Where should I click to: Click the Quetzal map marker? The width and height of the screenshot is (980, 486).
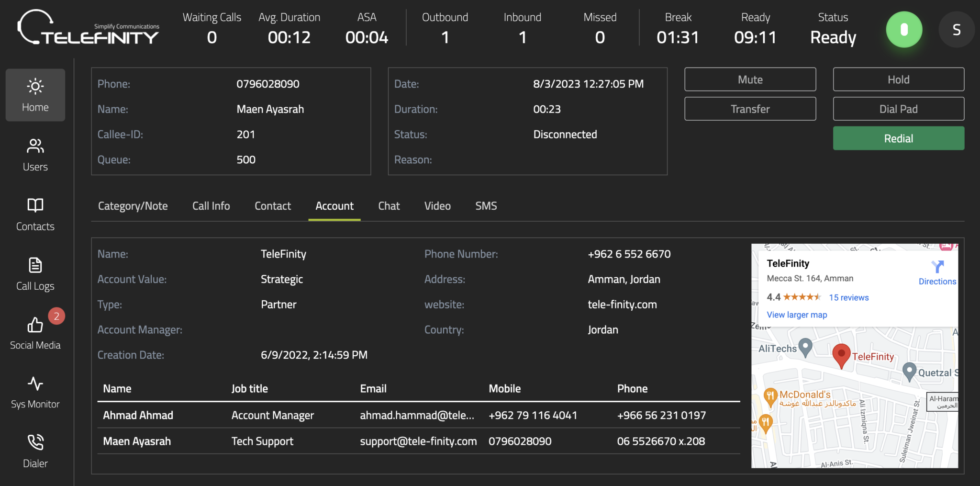(909, 372)
